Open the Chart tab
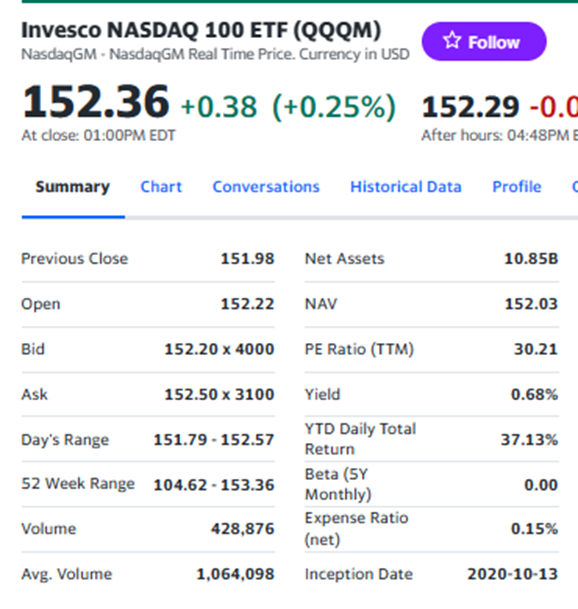Viewport: 578px width, 609px height. (161, 187)
